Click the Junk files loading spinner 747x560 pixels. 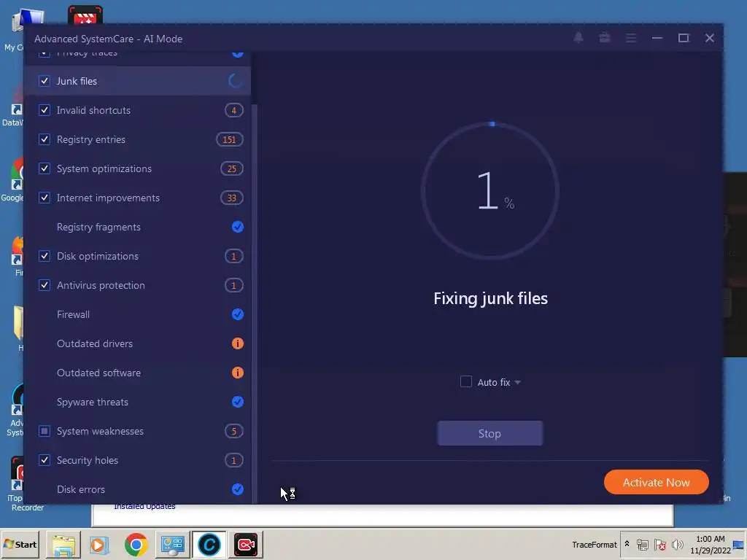236,81
